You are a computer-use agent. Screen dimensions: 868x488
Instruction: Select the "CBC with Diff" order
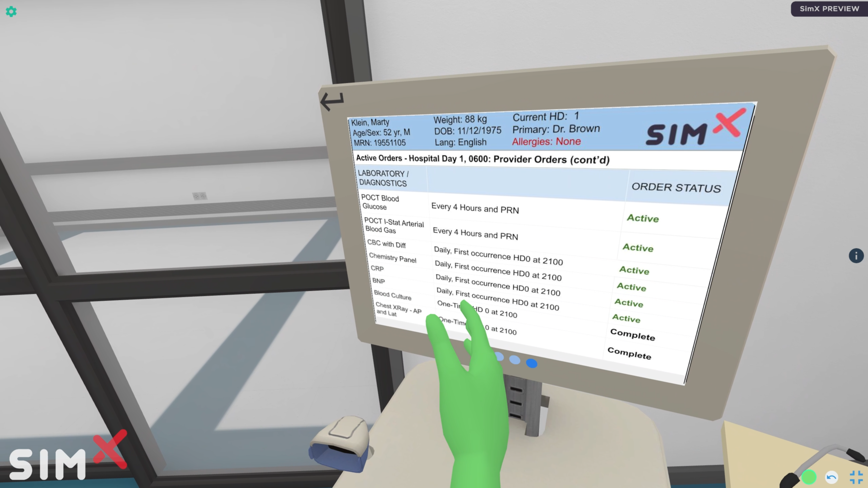(x=386, y=244)
